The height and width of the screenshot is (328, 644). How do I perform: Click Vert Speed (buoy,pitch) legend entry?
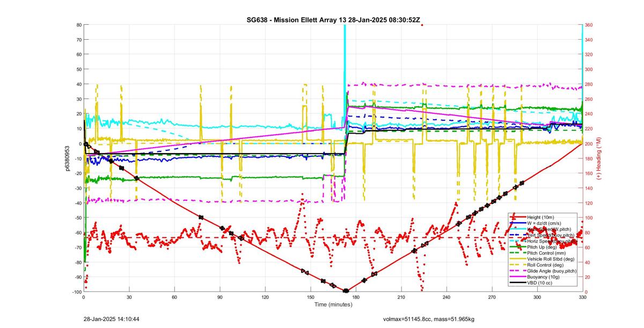pyautogui.click(x=551, y=235)
